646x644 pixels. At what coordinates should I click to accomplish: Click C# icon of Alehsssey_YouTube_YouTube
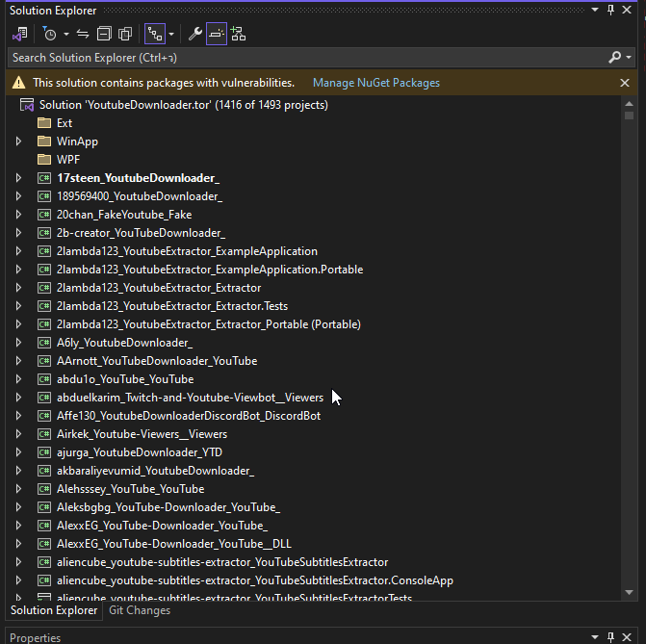point(44,489)
